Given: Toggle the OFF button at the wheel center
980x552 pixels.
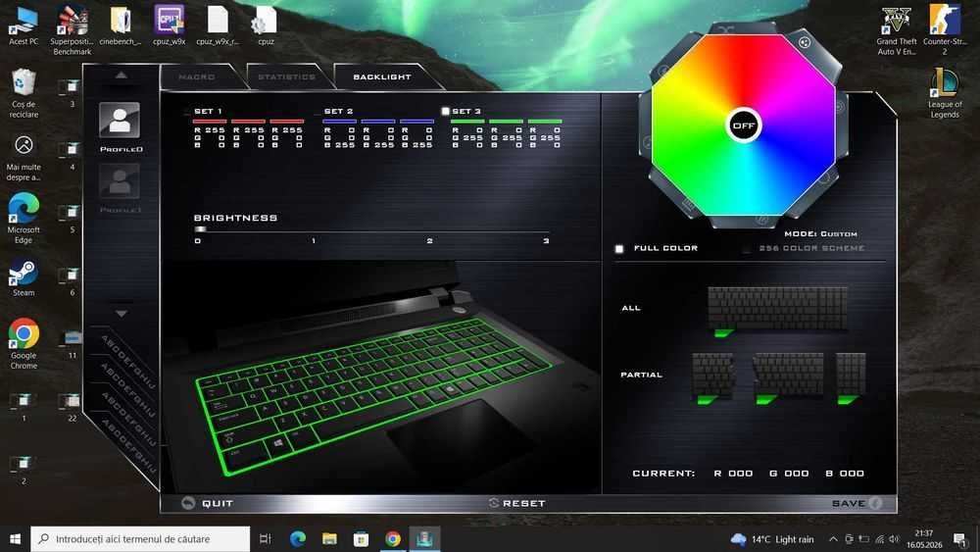Looking at the screenshot, I should point(744,125).
